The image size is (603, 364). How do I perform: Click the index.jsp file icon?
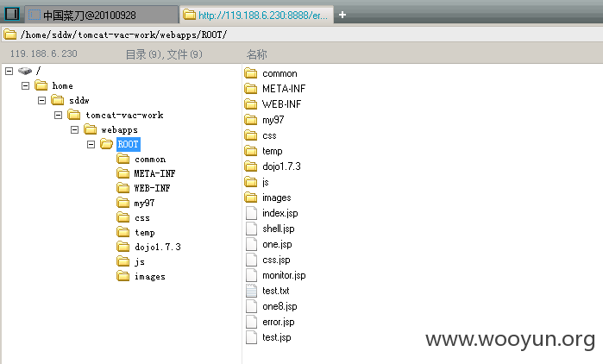pyautogui.click(x=251, y=213)
